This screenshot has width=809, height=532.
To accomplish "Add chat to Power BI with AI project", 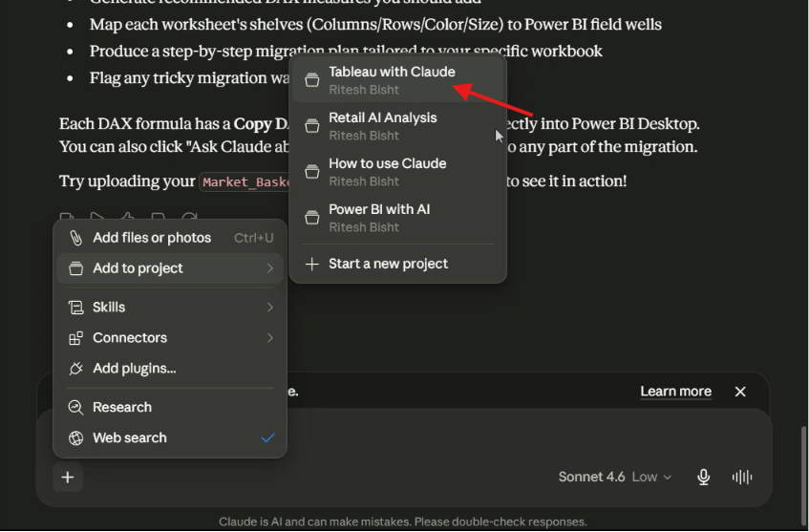I will 397,218.
